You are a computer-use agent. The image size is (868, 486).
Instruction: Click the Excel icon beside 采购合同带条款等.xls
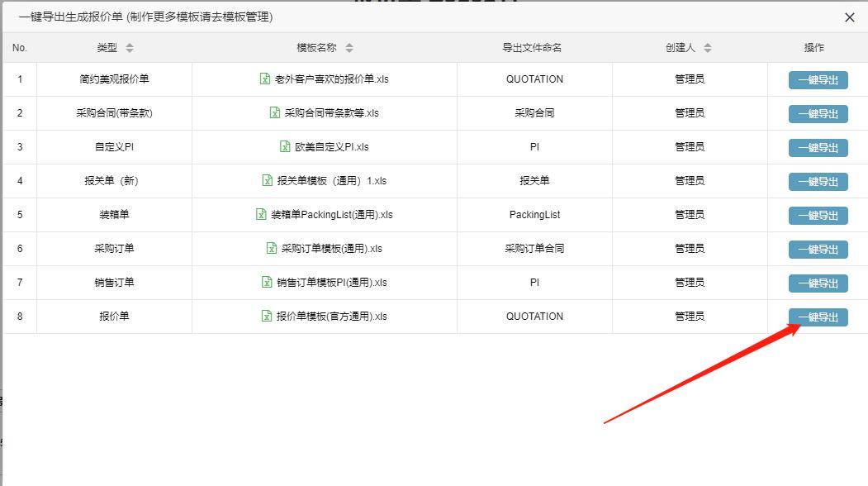[x=274, y=113]
